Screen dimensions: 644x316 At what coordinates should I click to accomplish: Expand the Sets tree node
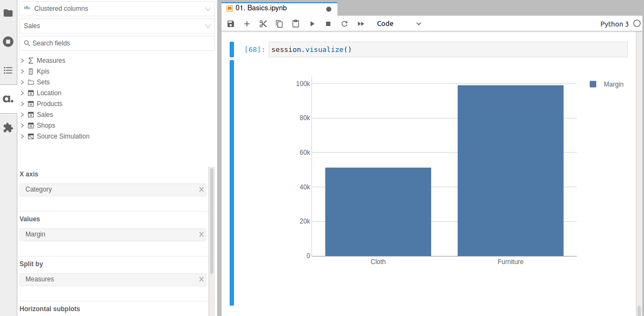pos(22,82)
